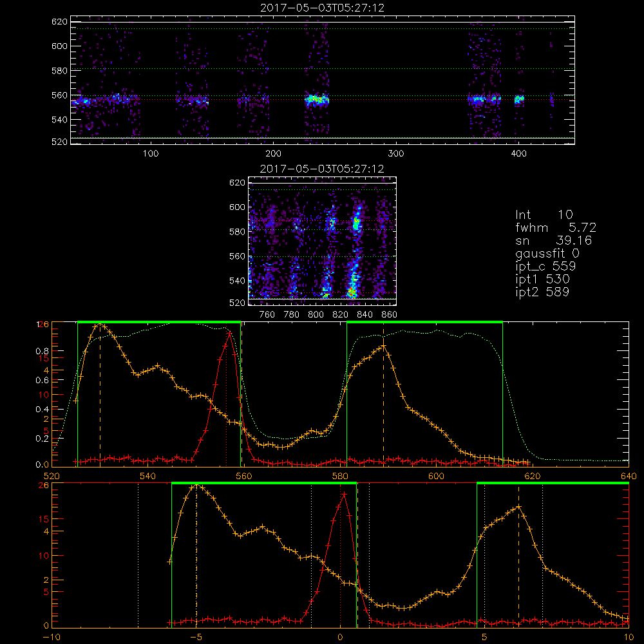The image size is (644, 644).
Task: Click x-axis label 540 on third plot
Action: pyautogui.click(x=148, y=477)
